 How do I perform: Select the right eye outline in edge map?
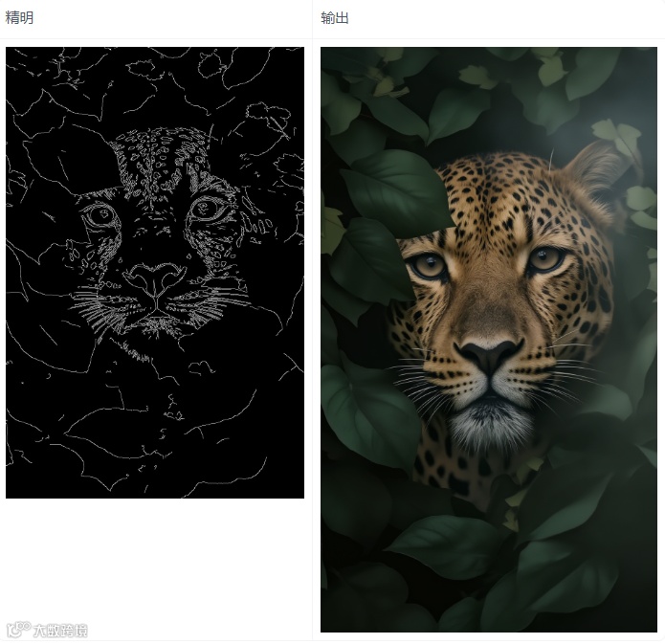click(208, 208)
